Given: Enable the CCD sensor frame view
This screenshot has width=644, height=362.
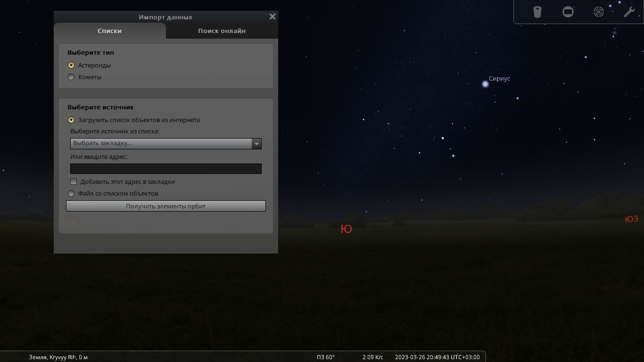Looking at the screenshot, I should [568, 12].
